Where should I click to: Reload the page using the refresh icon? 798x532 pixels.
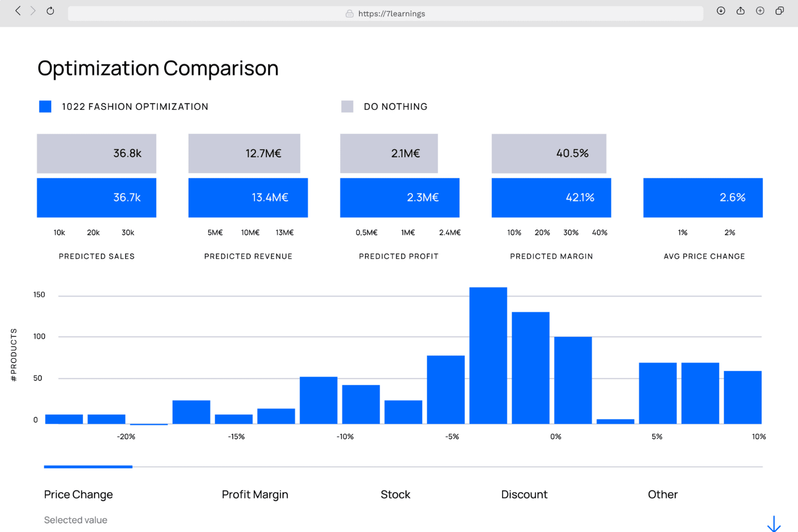click(50, 11)
